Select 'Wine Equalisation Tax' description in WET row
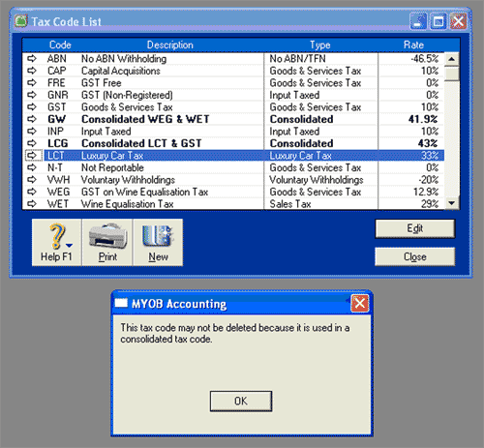Viewport: 484px width, 448px height. (127, 204)
